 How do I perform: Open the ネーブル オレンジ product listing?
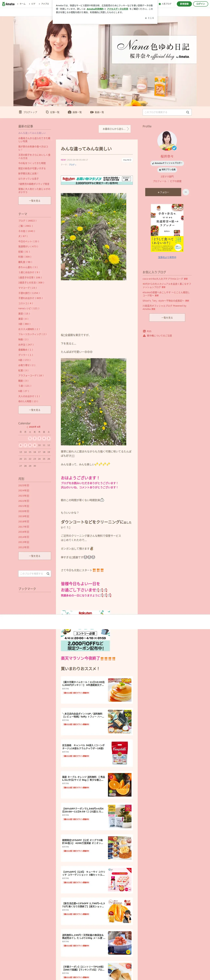pyautogui.click(x=97, y=784)
